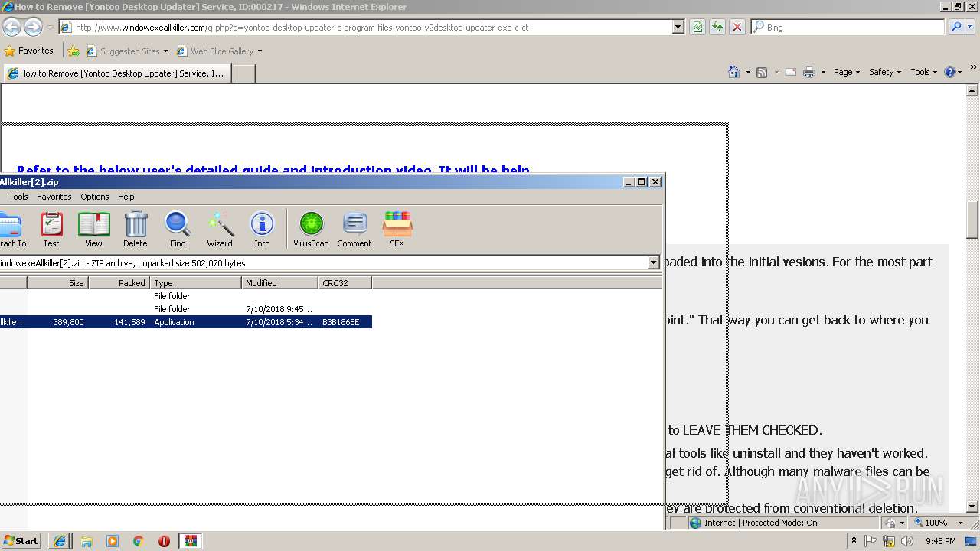This screenshot has height=551, width=980.
Task: Stop loading the web page
Action: pos(737,27)
